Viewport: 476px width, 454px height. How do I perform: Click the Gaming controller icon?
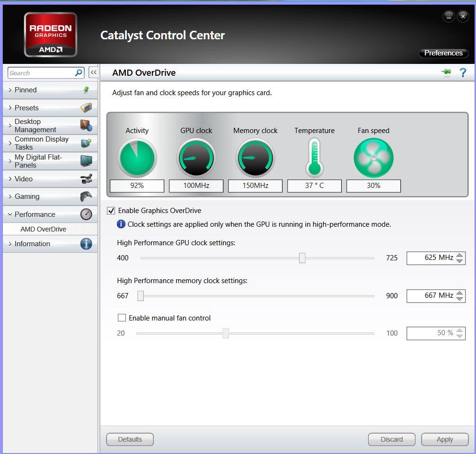click(86, 196)
